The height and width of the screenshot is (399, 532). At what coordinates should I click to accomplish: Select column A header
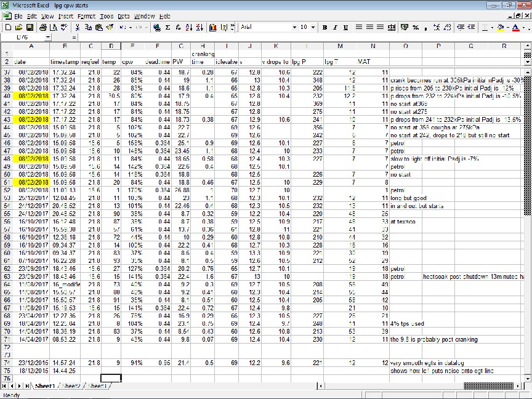point(31,46)
